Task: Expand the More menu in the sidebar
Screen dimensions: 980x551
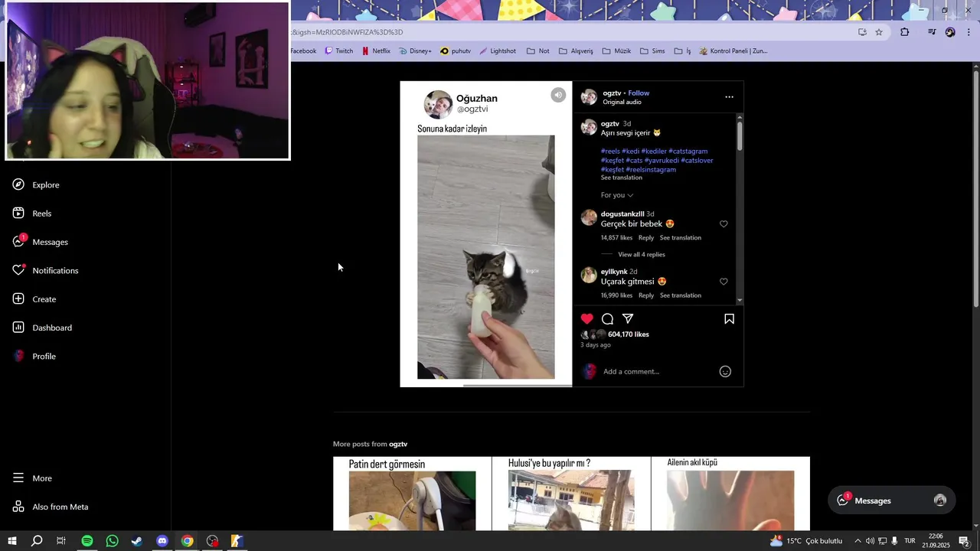Action: 32,478
